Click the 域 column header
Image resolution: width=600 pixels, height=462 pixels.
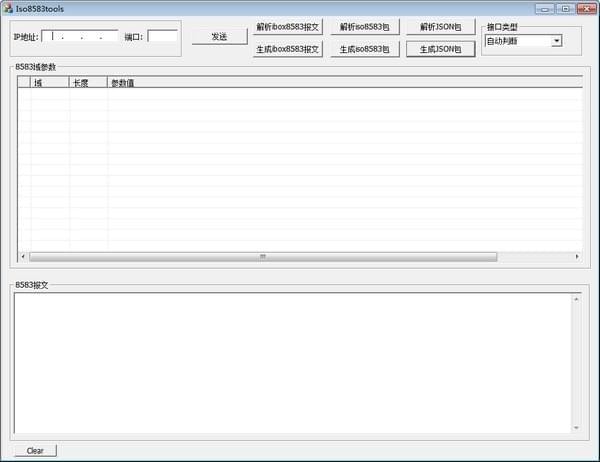49,82
